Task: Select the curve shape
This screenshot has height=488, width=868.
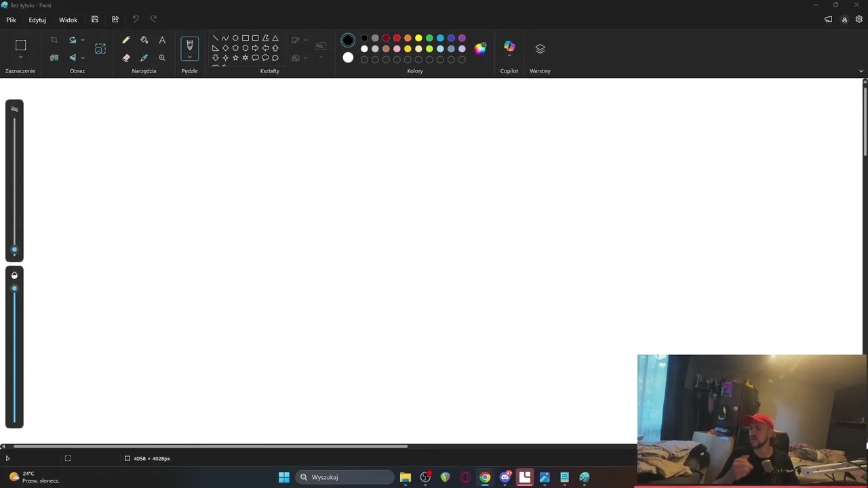Action: click(x=225, y=38)
